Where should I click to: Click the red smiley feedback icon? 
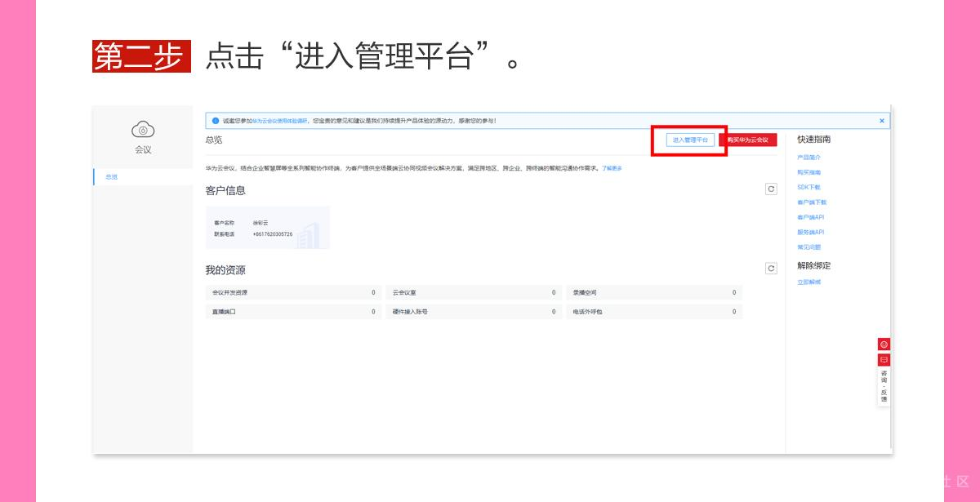click(x=884, y=344)
